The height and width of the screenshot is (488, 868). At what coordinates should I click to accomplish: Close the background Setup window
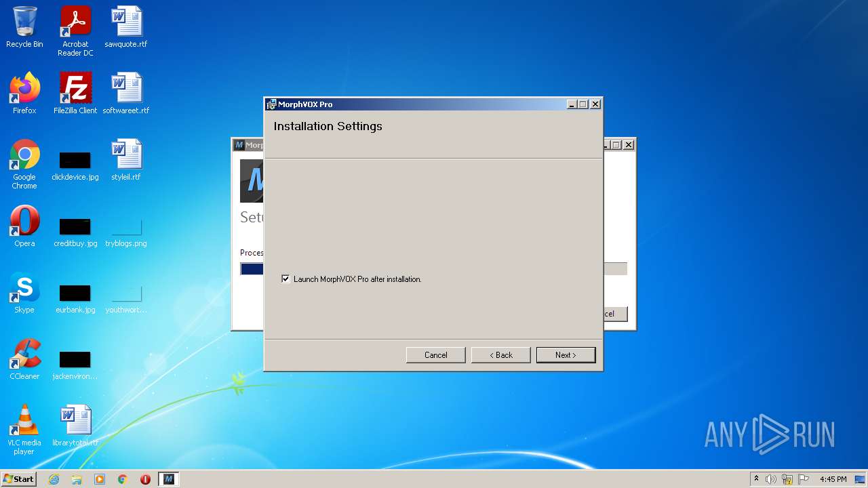pos(629,145)
